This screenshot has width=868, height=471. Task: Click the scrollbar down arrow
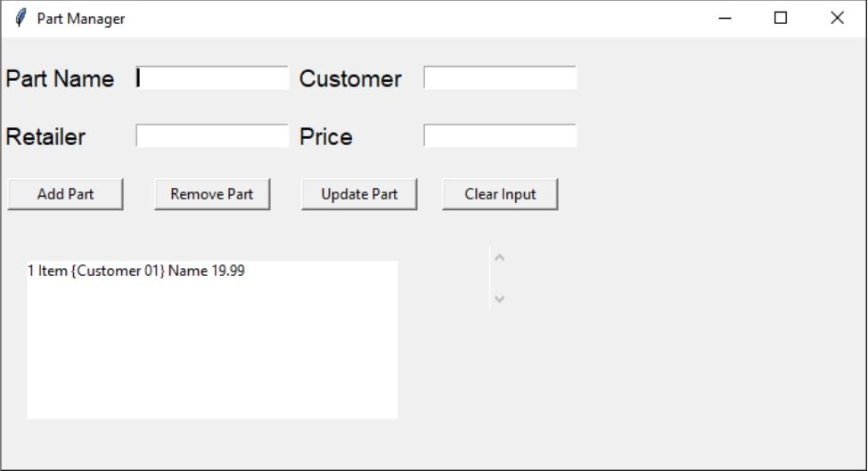pyautogui.click(x=499, y=299)
